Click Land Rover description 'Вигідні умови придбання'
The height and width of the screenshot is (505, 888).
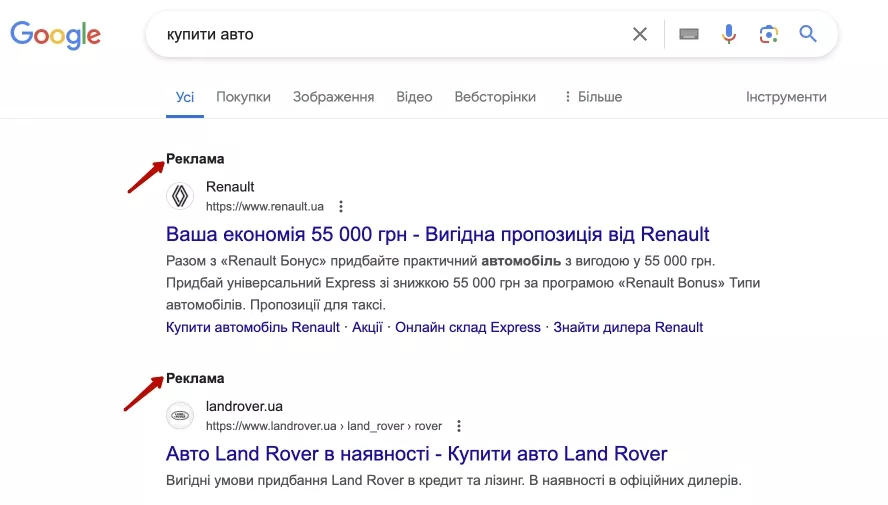tap(454, 481)
